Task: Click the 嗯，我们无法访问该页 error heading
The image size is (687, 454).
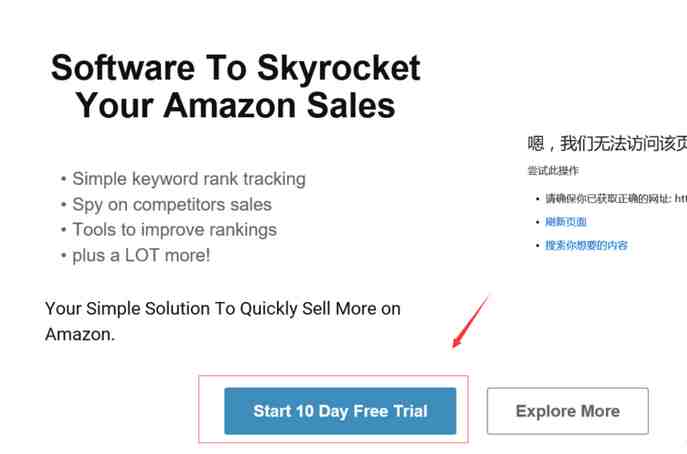Action: coord(606,143)
